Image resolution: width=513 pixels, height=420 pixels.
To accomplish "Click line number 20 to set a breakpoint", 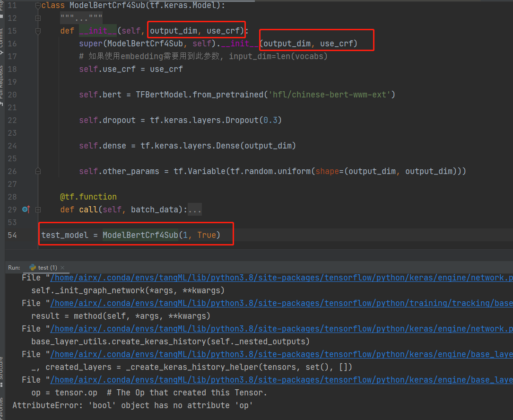I will [x=12, y=95].
